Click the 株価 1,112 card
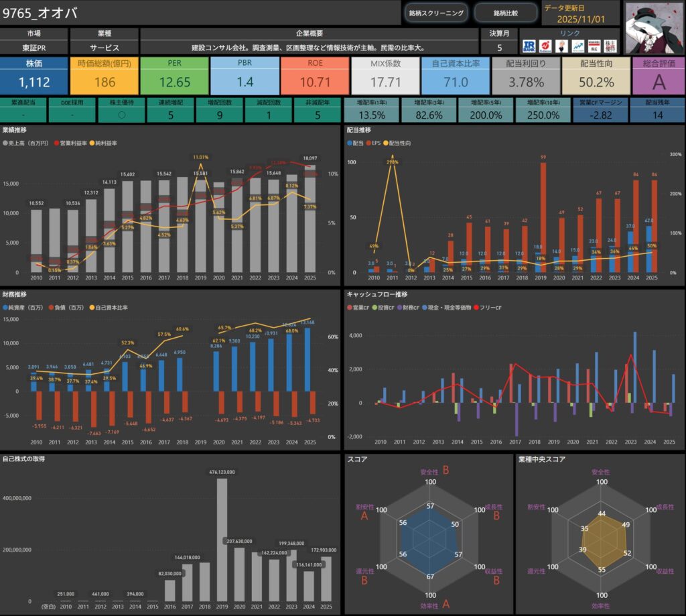The height and width of the screenshot is (616, 686). tap(34, 75)
